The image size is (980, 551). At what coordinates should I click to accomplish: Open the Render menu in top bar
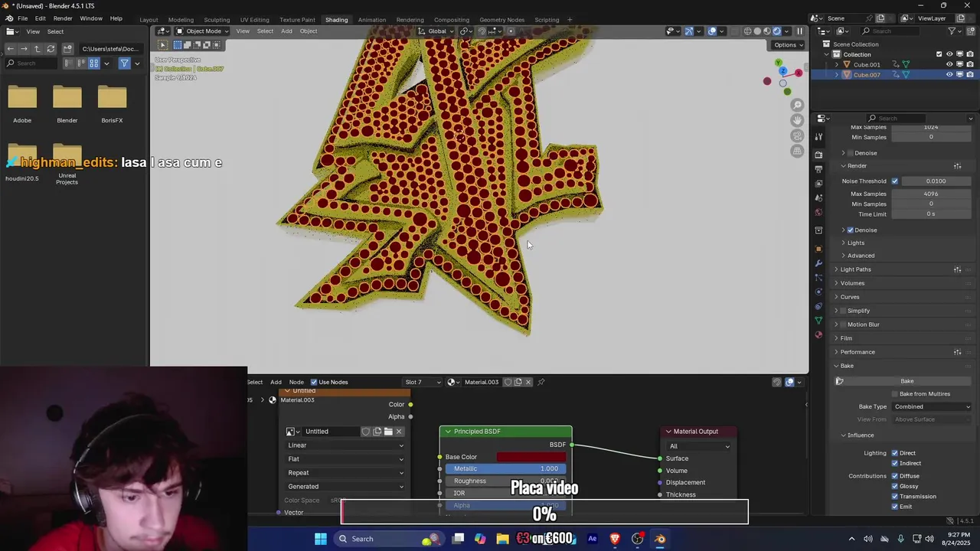click(x=63, y=18)
